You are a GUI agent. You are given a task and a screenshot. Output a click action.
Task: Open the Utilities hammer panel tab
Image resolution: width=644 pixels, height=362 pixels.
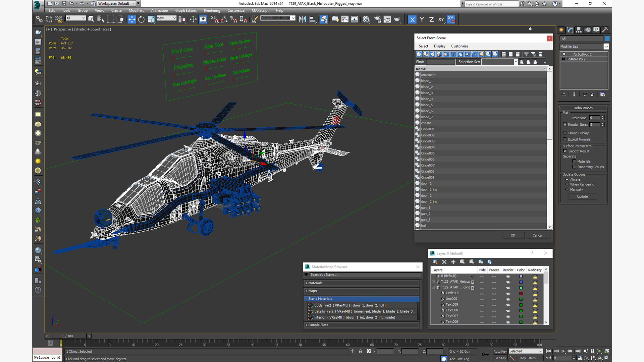tap(605, 30)
